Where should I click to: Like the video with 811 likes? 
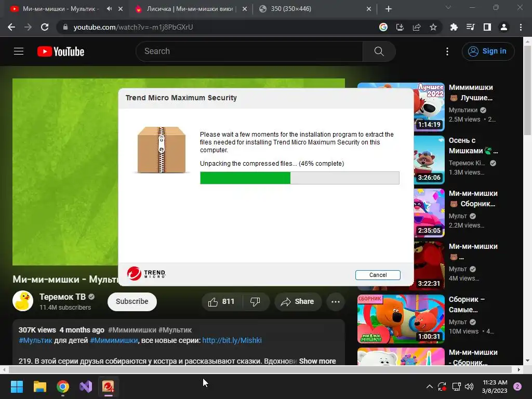[221, 302]
